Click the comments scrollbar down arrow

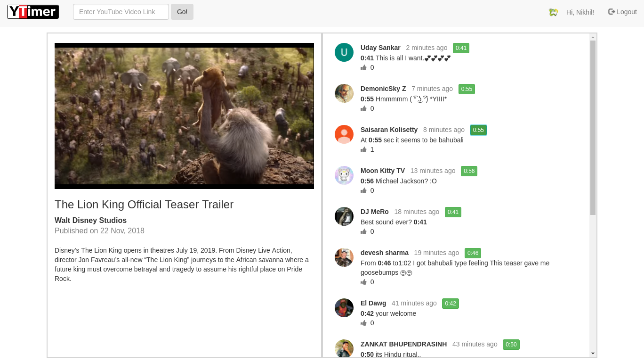pyautogui.click(x=593, y=354)
